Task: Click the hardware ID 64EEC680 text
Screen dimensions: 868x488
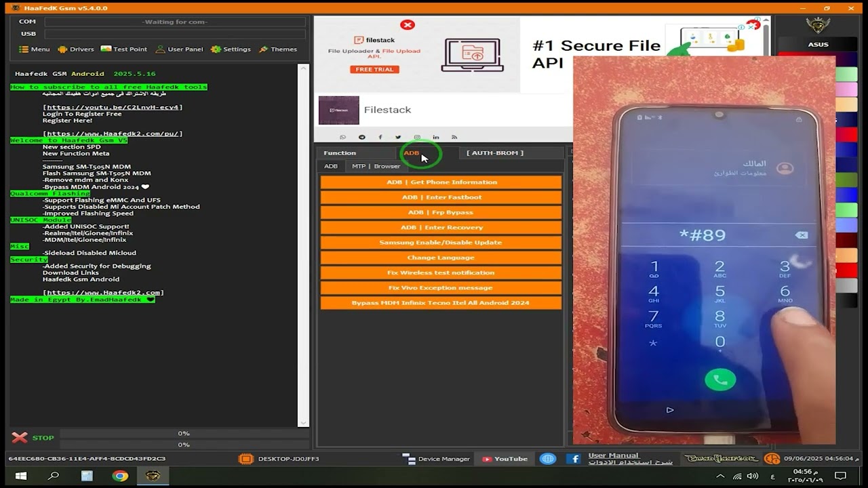Action: pos(87,459)
